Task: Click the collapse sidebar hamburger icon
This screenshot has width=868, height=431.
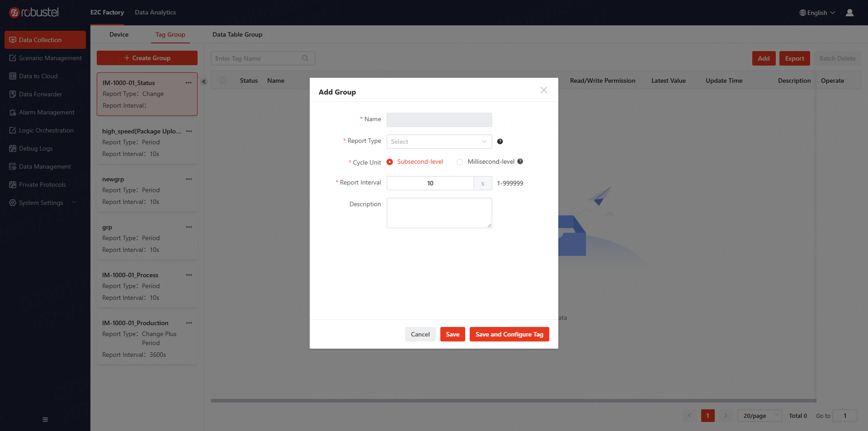Action: (45, 420)
